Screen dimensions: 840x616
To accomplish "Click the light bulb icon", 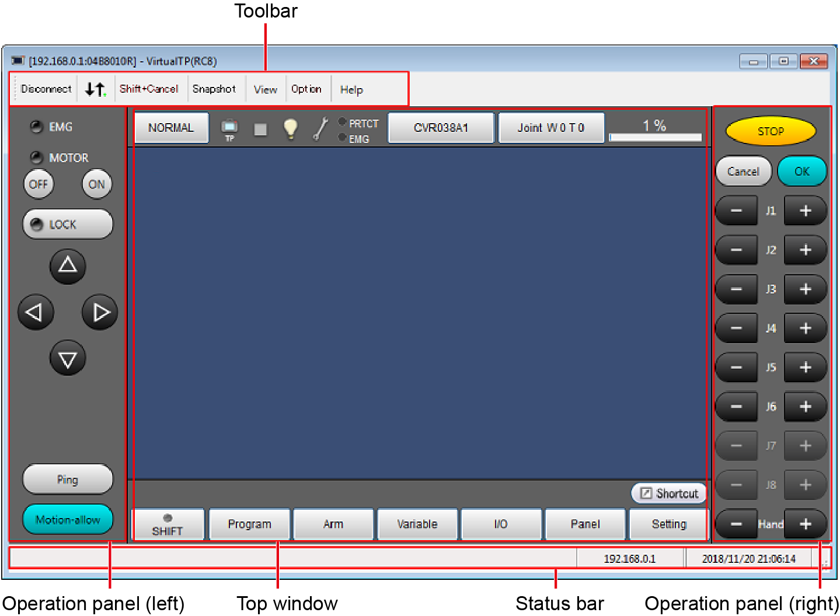I will 290,128.
